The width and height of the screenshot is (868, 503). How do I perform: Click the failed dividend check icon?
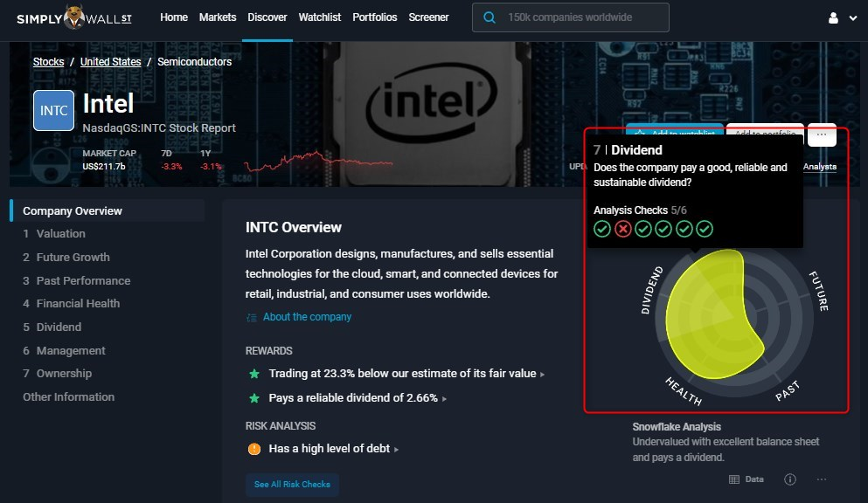(622, 229)
